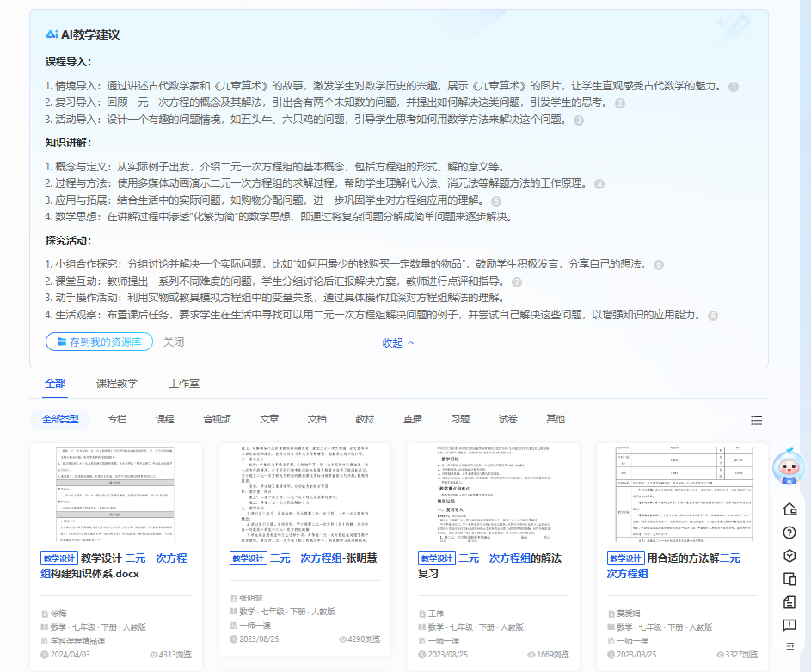The image size is (811, 672).
Task: Click the copy pages icon in sidebar
Action: pyautogui.click(x=789, y=579)
